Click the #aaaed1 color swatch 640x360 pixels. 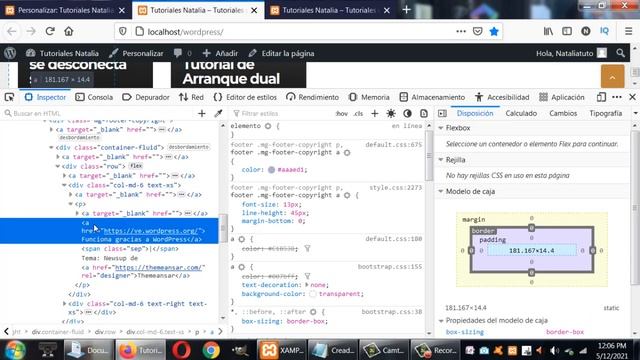(271, 169)
